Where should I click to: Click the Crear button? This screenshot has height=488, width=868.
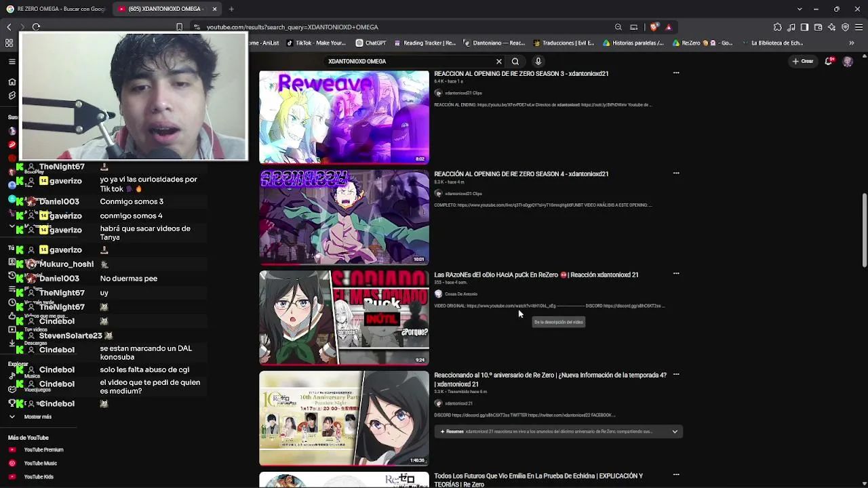pyautogui.click(x=803, y=61)
